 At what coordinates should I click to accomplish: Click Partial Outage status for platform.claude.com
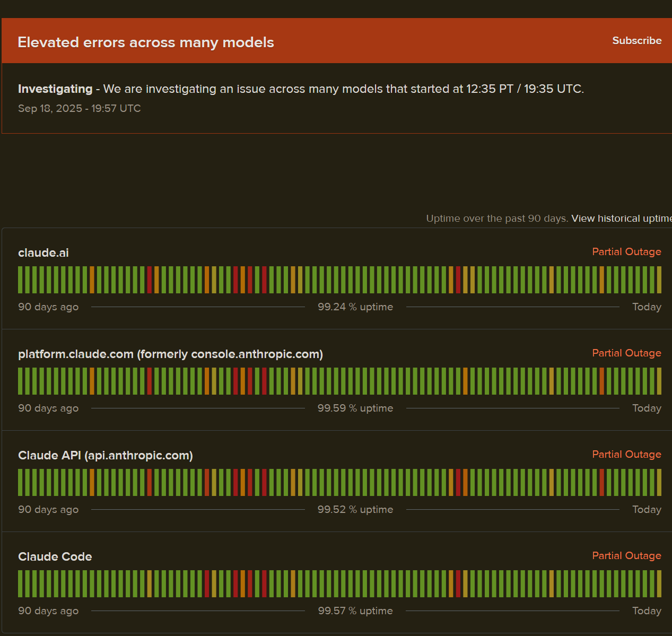tap(626, 353)
